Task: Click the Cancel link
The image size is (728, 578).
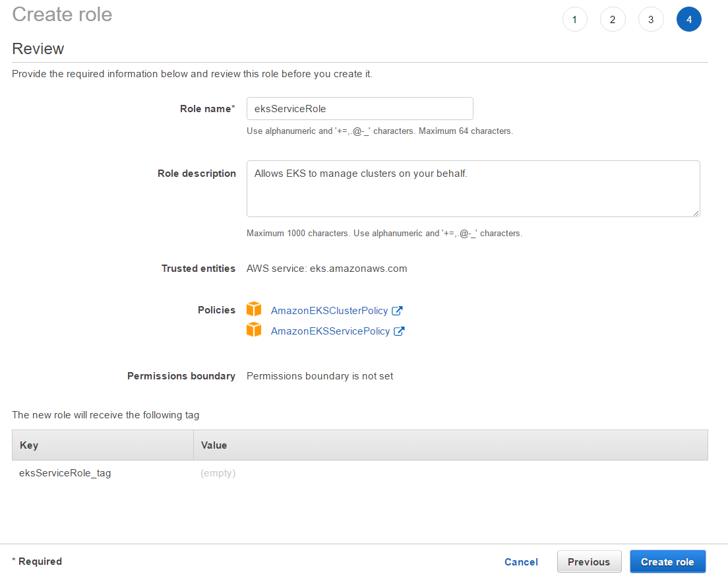Action: [521, 562]
